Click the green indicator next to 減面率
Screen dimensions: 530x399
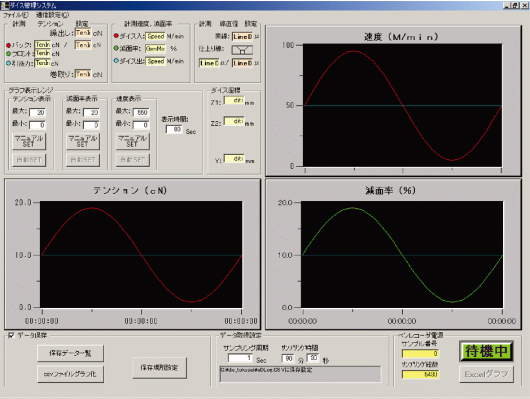coord(116,48)
